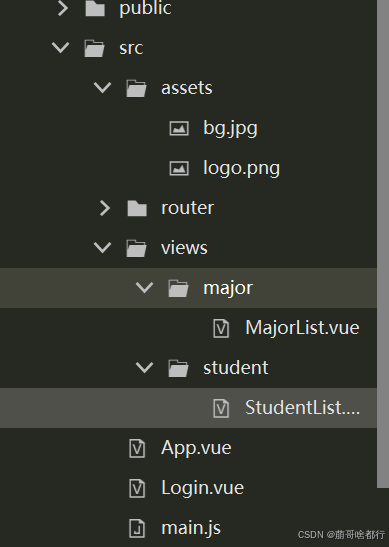Collapse the student folder chevron

144,367
